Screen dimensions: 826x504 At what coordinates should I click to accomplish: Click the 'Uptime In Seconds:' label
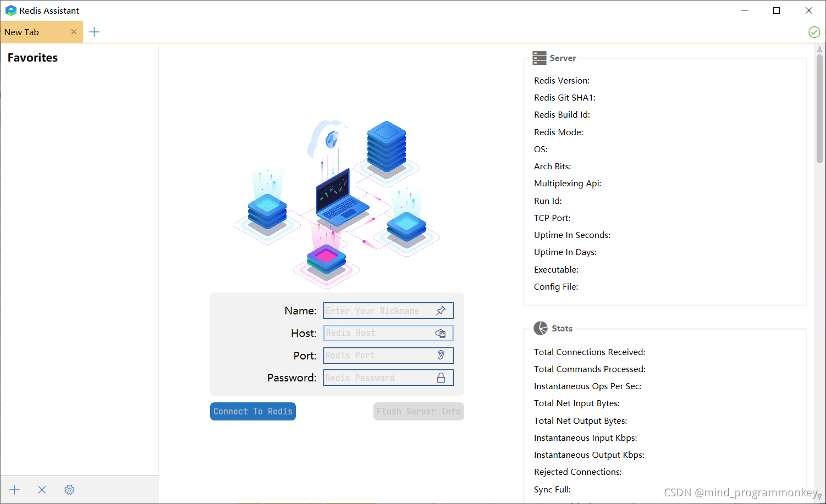572,235
